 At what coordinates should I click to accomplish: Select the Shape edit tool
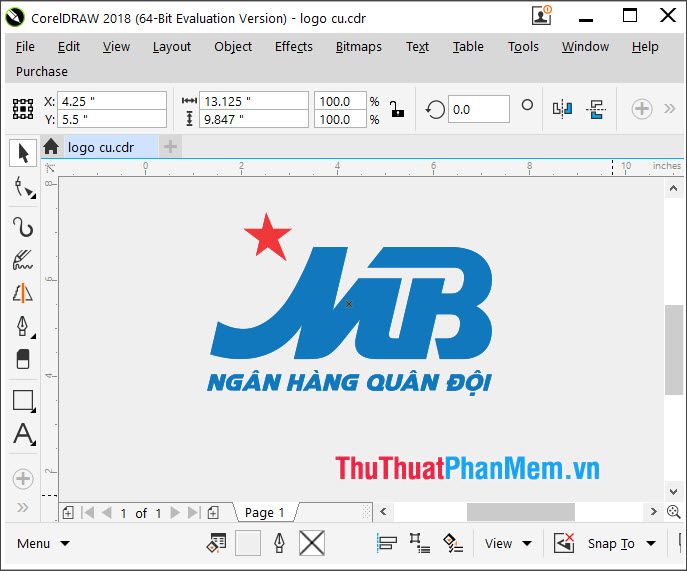tap(23, 187)
